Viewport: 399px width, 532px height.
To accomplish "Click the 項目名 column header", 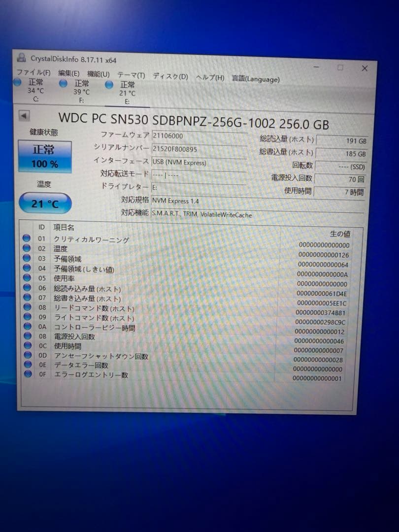I will pyautogui.click(x=64, y=227).
